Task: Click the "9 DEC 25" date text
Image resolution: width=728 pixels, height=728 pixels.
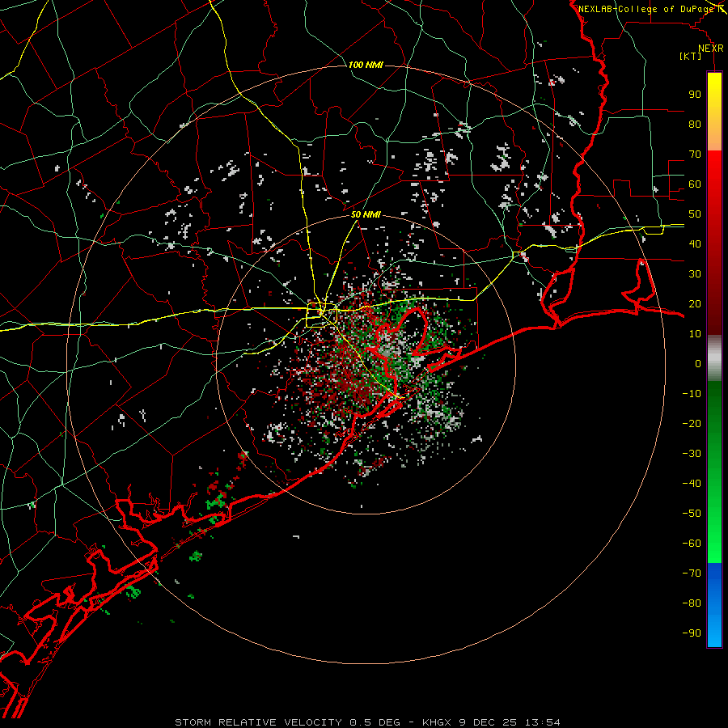Action: click(x=488, y=722)
